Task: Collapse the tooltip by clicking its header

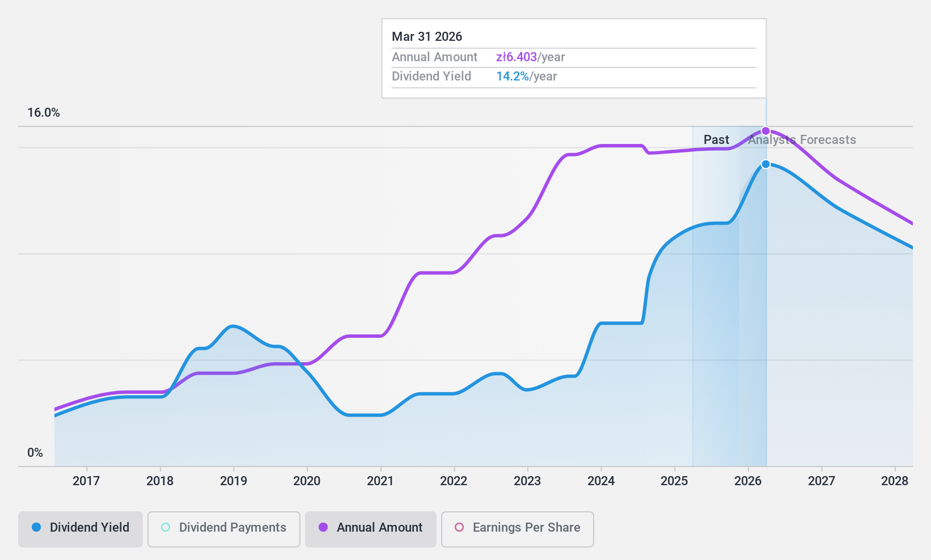Action: (x=427, y=36)
